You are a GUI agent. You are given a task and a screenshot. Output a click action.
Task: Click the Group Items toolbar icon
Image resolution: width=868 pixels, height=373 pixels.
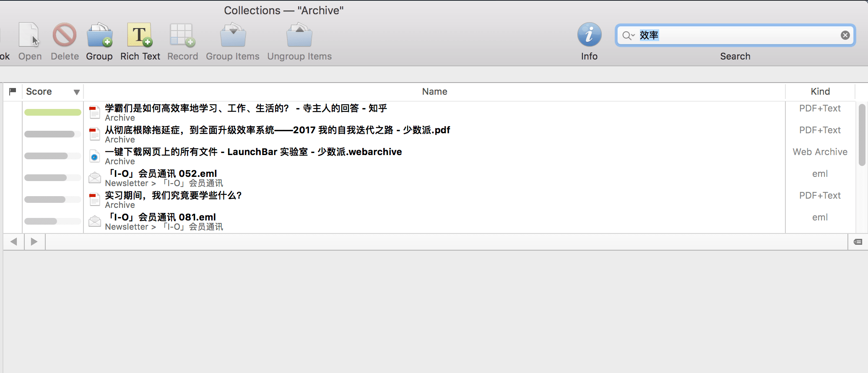[233, 35]
